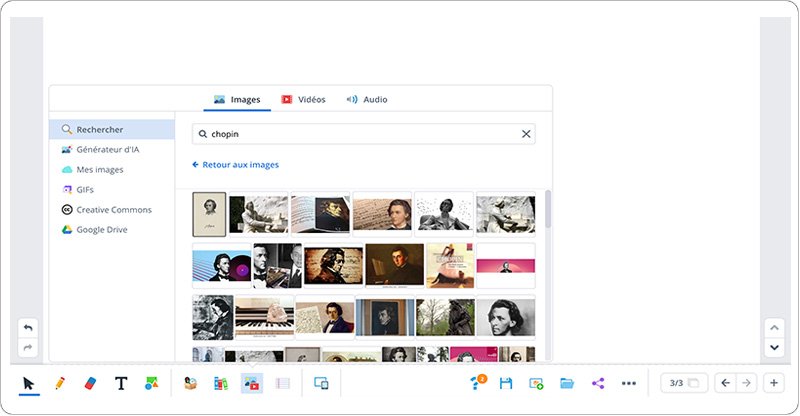800x416 pixels.
Task: Switch to the Vidéos tab
Action: [x=304, y=100]
